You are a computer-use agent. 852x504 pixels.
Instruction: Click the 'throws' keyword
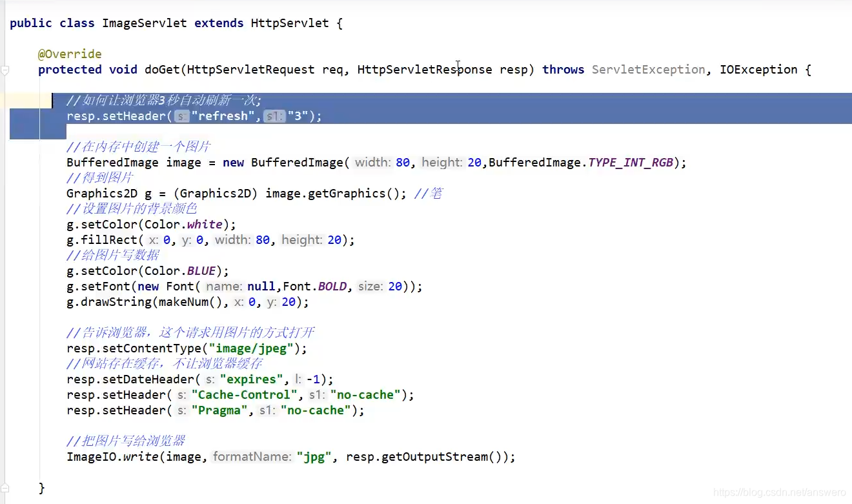tap(563, 70)
